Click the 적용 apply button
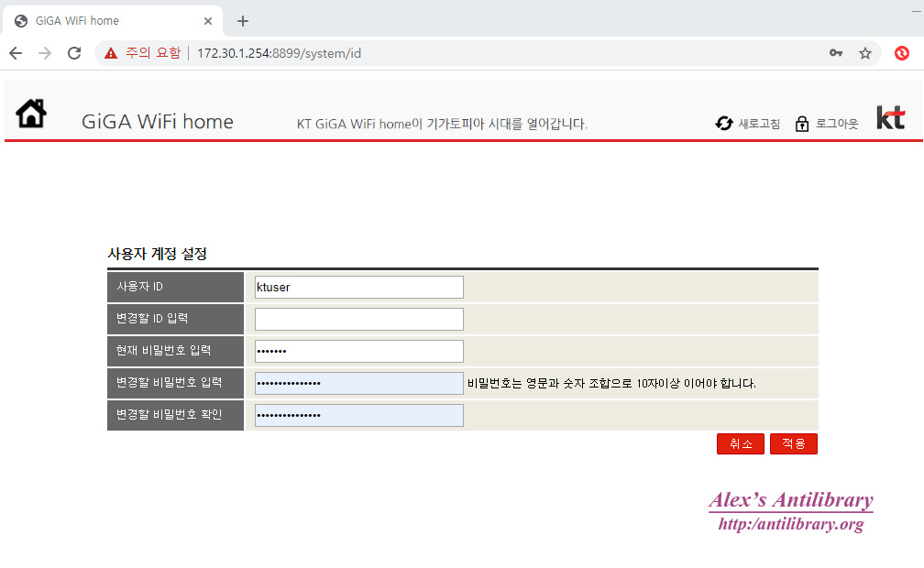This screenshot has height=568, width=924. coord(793,443)
